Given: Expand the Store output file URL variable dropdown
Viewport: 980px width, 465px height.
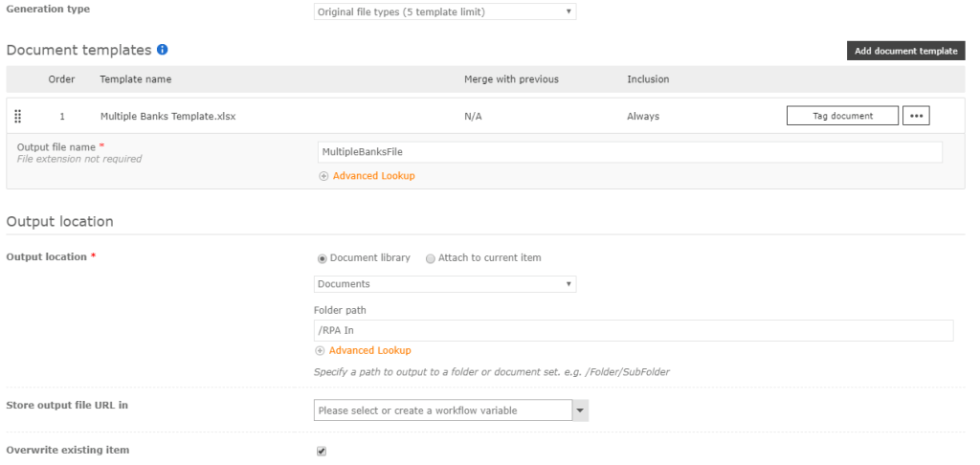Looking at the screenshot, I should [580, 410].
